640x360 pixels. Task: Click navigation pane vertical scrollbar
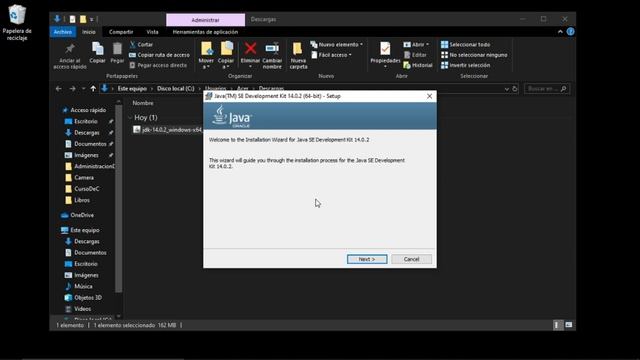119,198
